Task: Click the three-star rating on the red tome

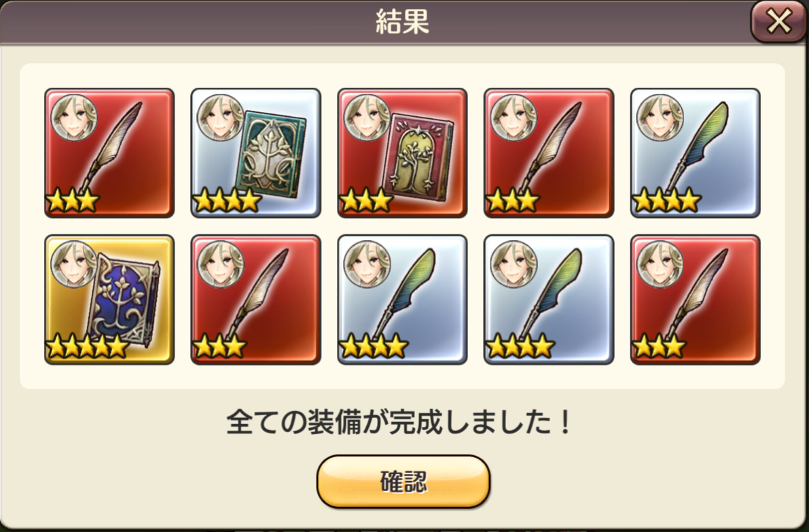Action: 366,200
